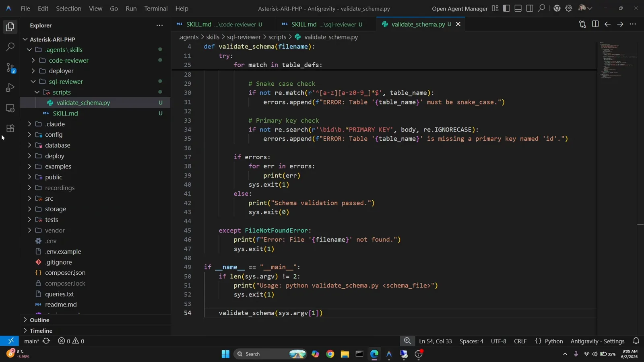Select validate_schema.py in file tree

96,103
